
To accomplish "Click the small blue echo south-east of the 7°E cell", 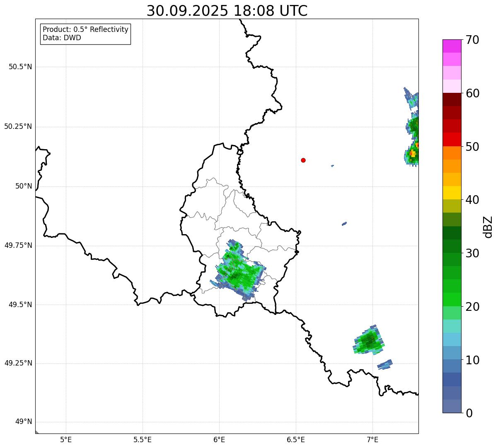I will (x=385, y=364).
